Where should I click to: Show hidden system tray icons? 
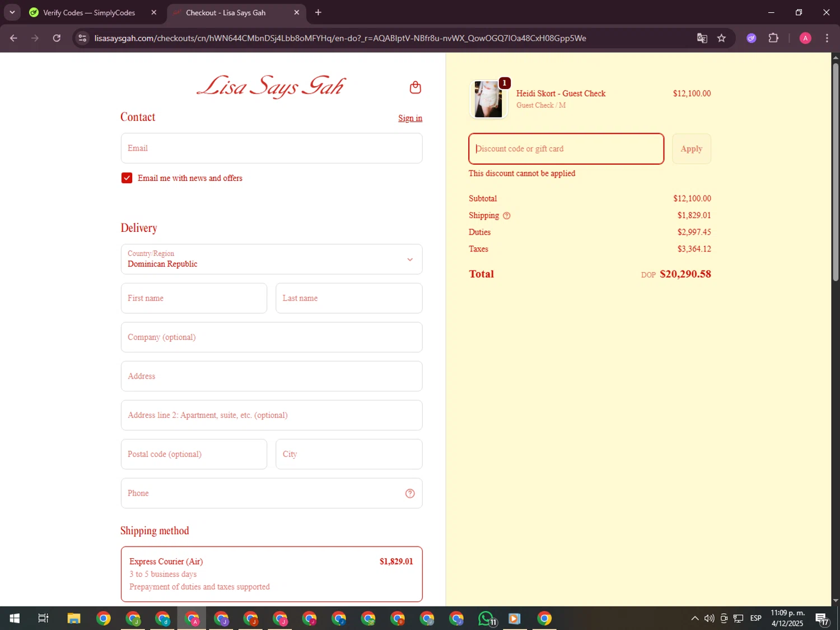(694, 618)
